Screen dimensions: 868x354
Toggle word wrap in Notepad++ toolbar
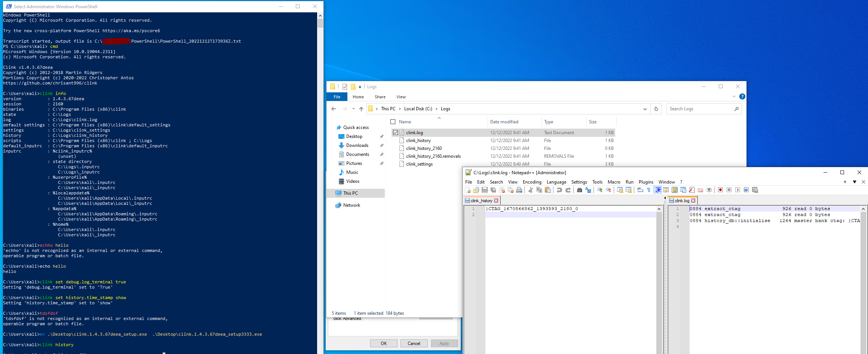[640, 190]
